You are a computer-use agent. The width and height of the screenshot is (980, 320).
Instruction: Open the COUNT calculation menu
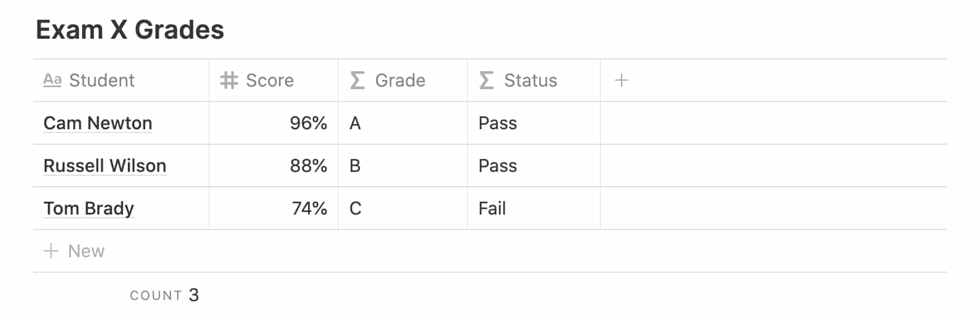coord(165,295)
